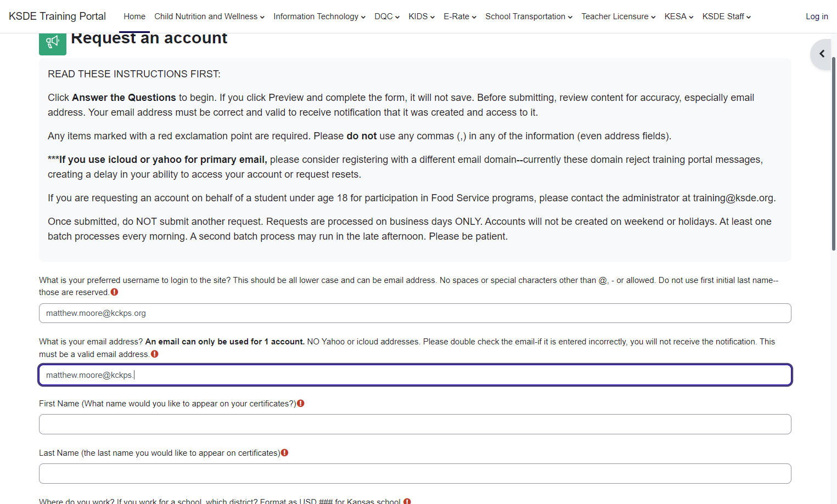Viewport: 837px width, 504px height.
Task: Expand the KSDE Staff menu
Action: [x=727, y=16]
